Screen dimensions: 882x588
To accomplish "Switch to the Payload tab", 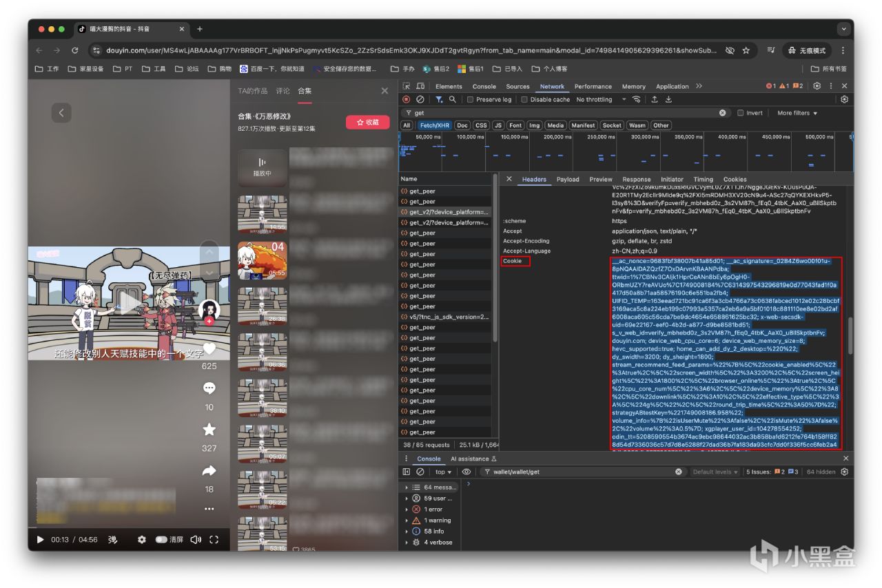I will [567, 180].
